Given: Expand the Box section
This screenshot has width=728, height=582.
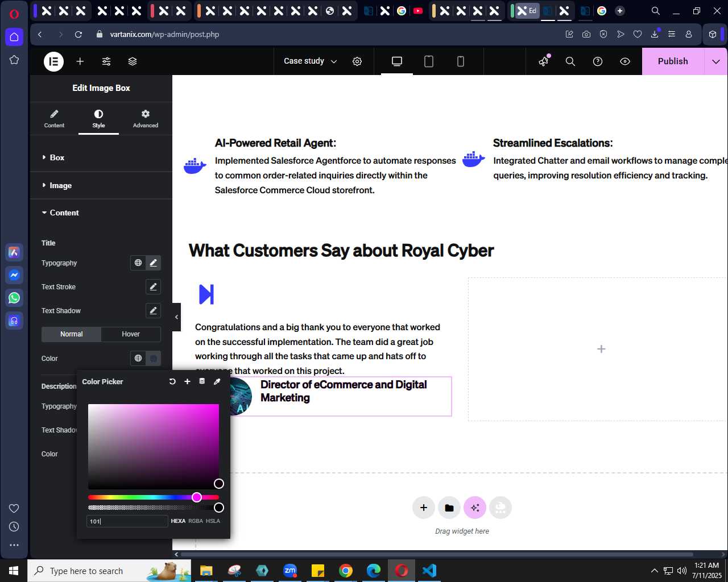Looking at the screenshot, I should (x=101, y=157).
